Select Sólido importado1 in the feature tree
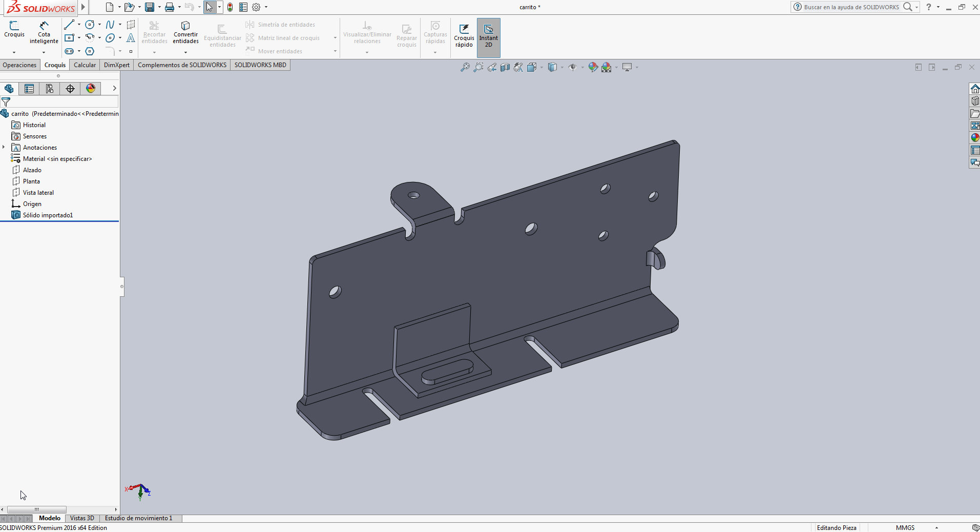 [48, 215]
